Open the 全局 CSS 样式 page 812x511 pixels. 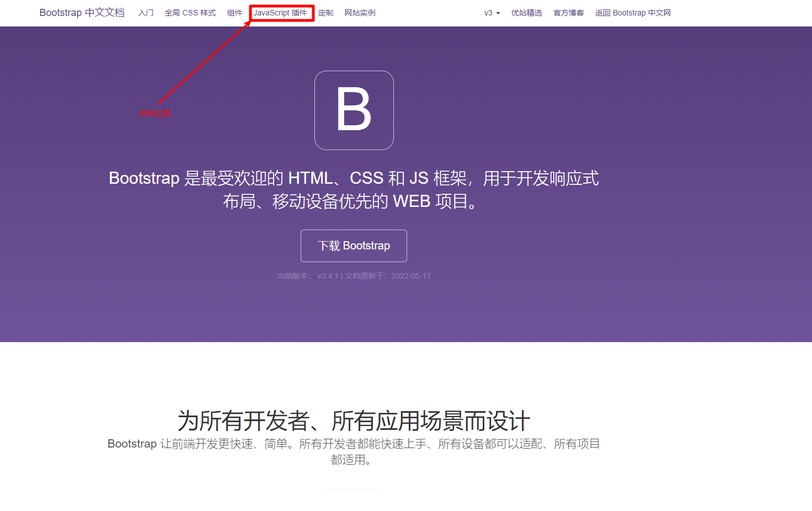[190, 13]
